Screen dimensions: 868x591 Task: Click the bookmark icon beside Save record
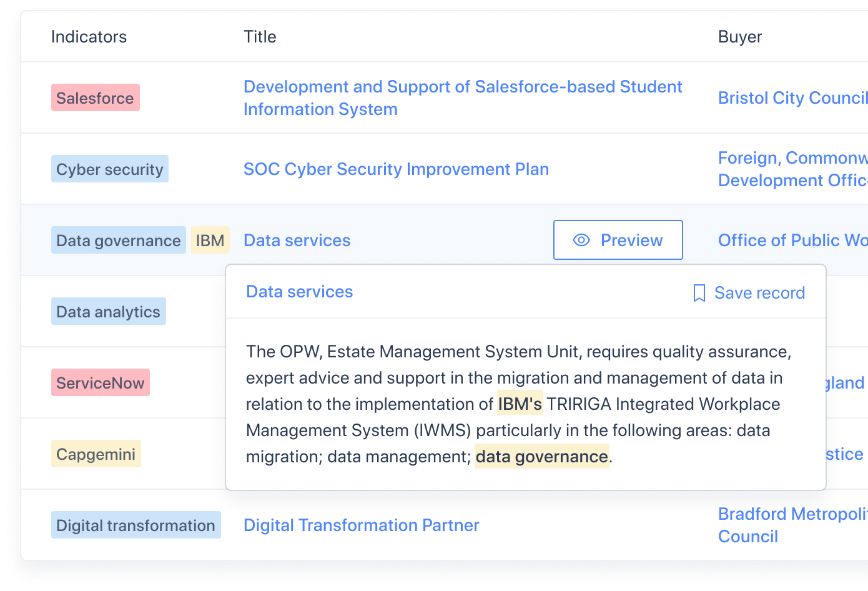[699, 293]
